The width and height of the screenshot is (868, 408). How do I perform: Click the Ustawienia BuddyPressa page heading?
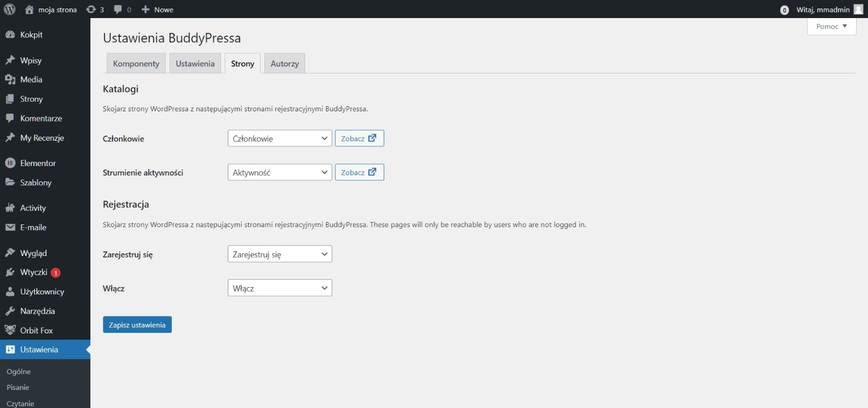tap(172, 38)
